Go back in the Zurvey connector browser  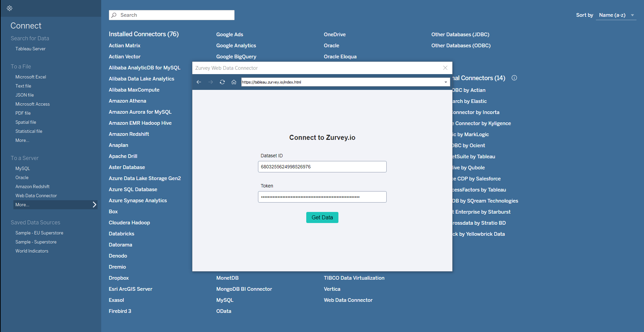[199, 82]
